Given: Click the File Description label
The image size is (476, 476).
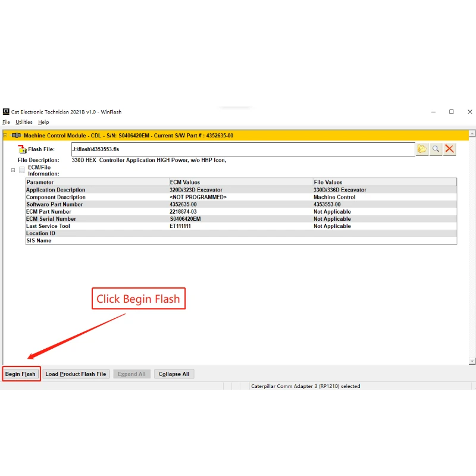Looking at the screenshot, I should [38, 160].
